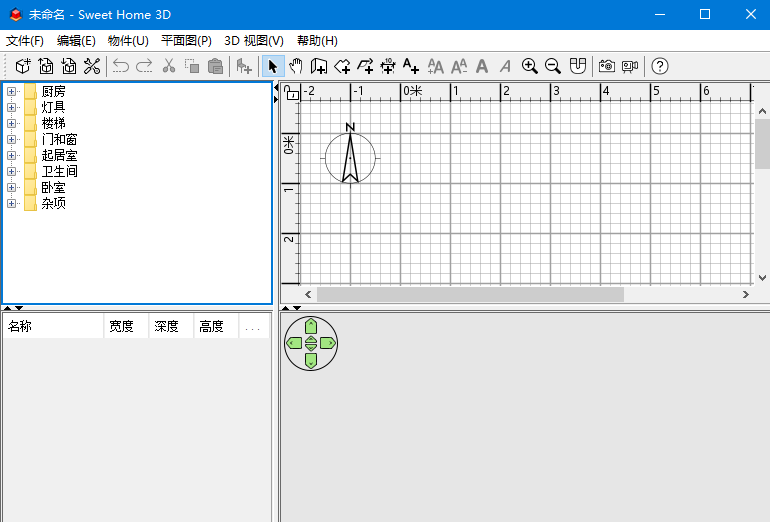Screen dimensions: 770x522
Task: Click the plan scrollbar right arrow
Action: [745, 295]
